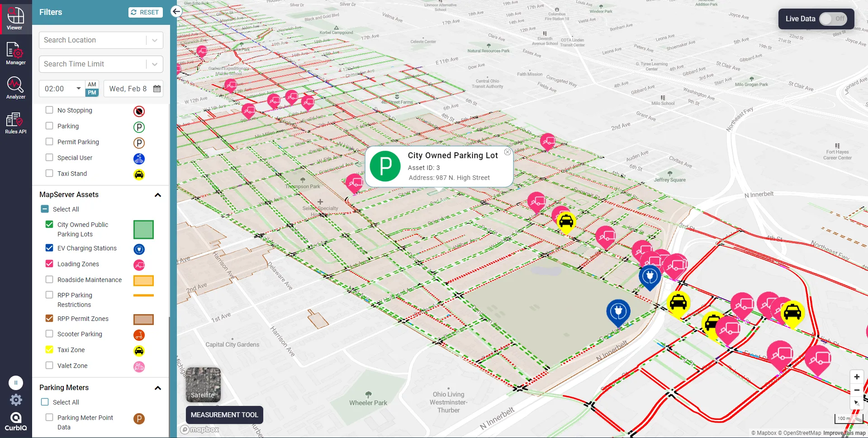868x438 pixels.
Task: Collapse the Parking Meters section
Action: click(157, 388)
